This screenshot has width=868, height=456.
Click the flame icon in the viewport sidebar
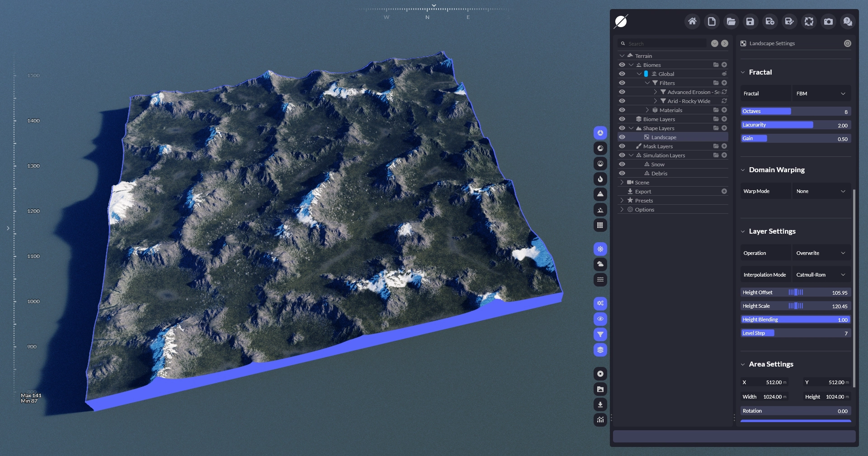click(600, 179)
